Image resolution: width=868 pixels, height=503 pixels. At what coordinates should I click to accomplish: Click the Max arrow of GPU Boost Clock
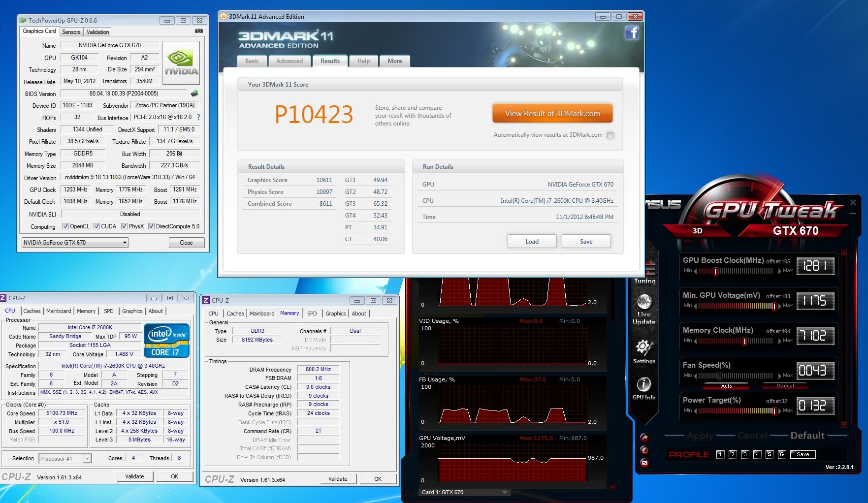pyautogui.click(x=780, y=271)
